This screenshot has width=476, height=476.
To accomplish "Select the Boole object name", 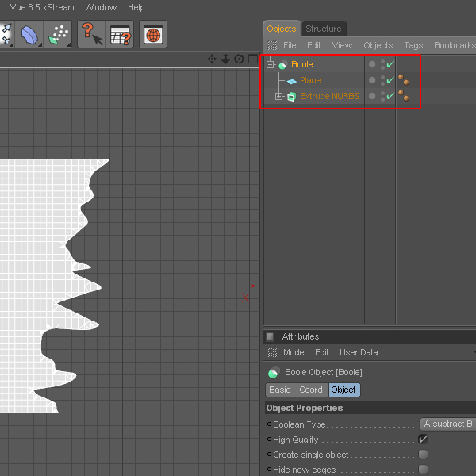I will click(x=302, y=64).
